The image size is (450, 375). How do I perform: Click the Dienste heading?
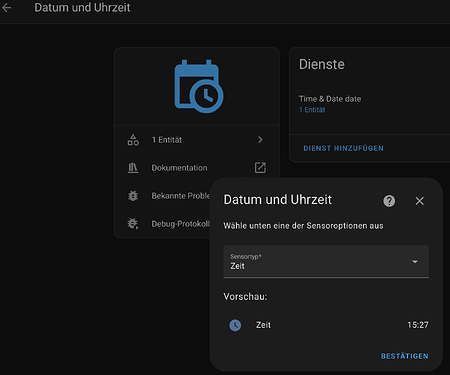tap(322, 64)
